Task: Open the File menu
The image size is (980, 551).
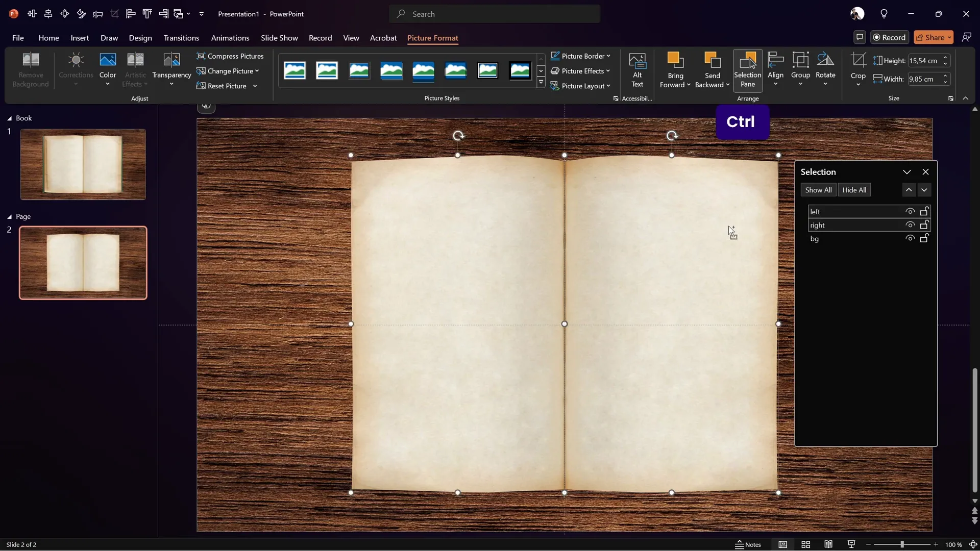Action: pyautogui.click(x=18, y=38)
